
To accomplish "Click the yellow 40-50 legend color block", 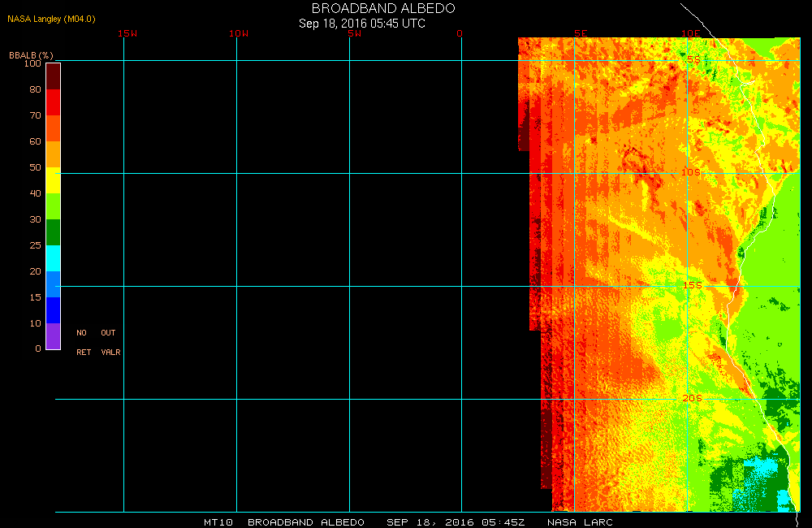I will [53, 180].
